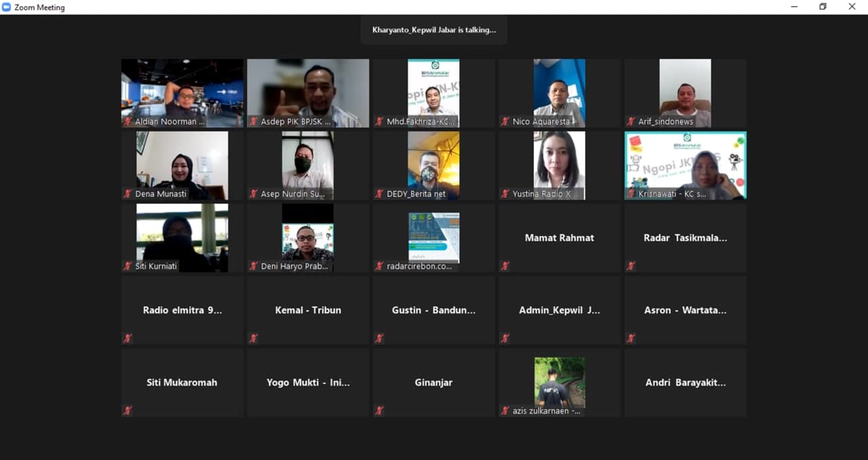Click the Yogo Mukti participant name

click(308, 383)
